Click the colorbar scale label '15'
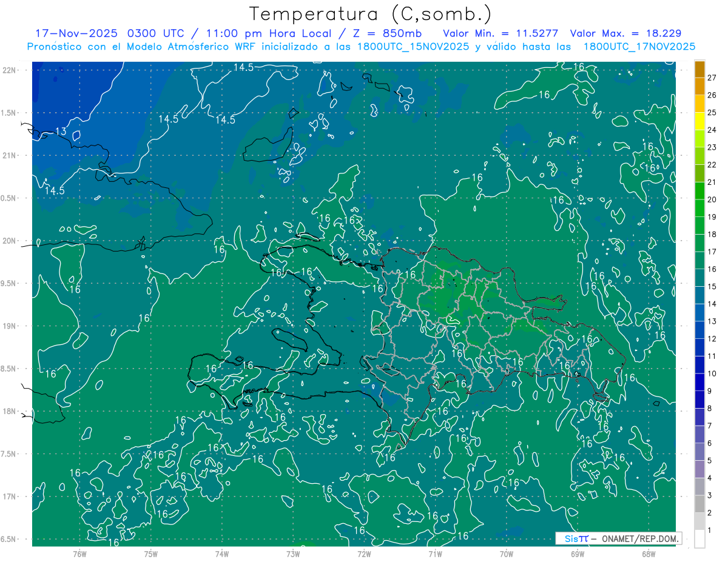728x562 pixels. [x=712, y=287]
